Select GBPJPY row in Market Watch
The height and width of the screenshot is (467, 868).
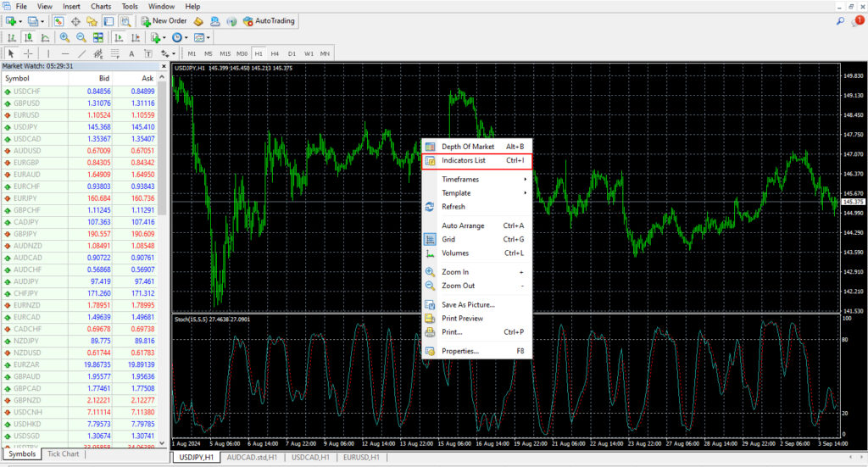pos(80,234)
